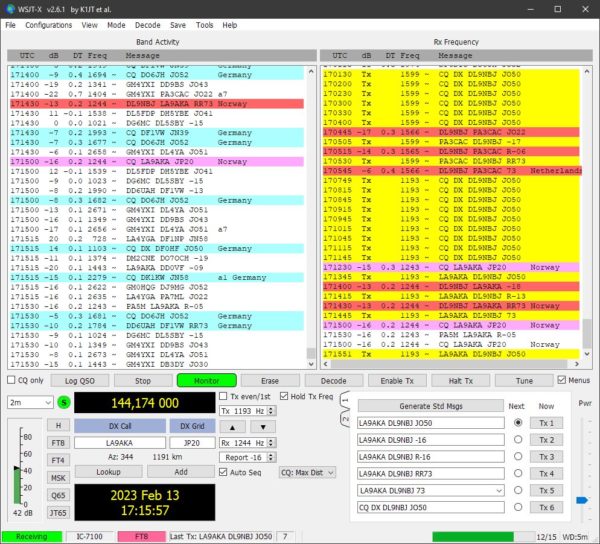
Task: Select message tab 1 on the side
Action: (345, 401)
